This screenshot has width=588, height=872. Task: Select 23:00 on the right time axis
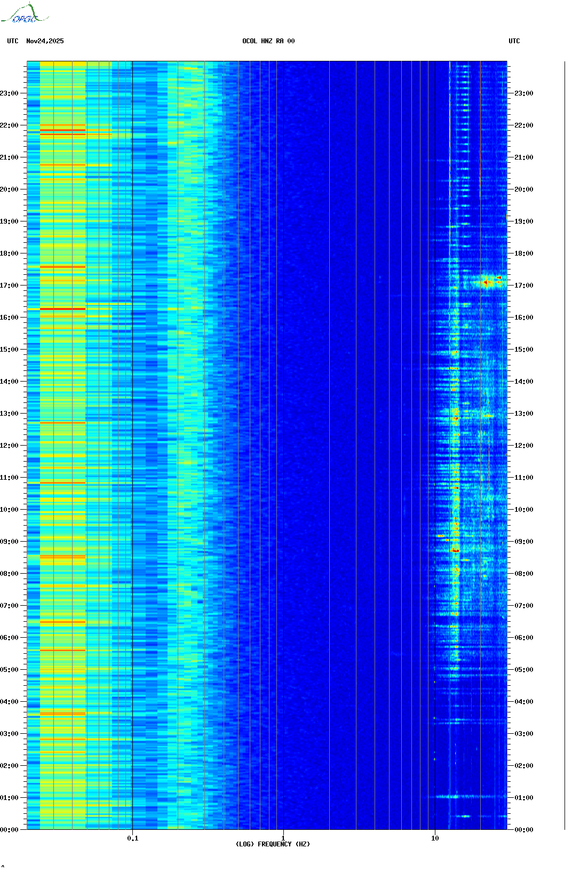pyautogui.click(x=524, y=93)
